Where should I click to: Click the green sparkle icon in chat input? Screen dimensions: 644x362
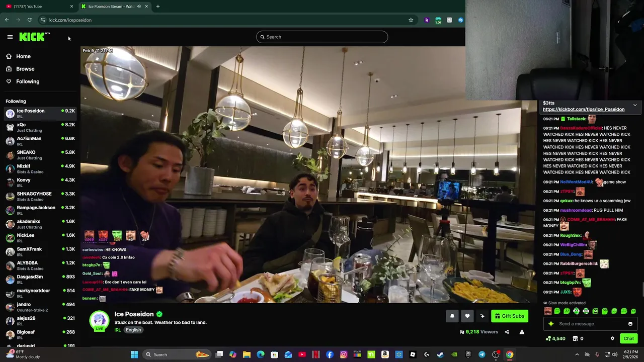pos(551,324)
